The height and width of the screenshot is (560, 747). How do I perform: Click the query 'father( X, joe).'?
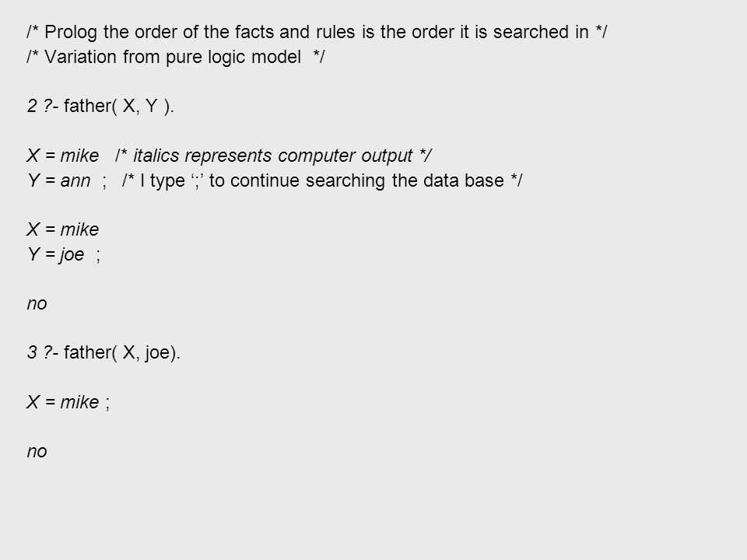click(x=122, y=353)
